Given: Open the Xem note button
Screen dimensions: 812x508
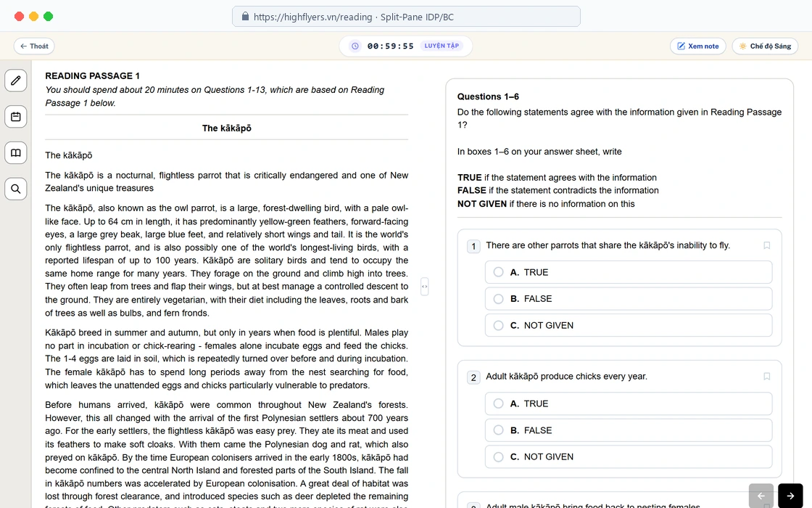Looking at the screenshot, I should point(698,46).
